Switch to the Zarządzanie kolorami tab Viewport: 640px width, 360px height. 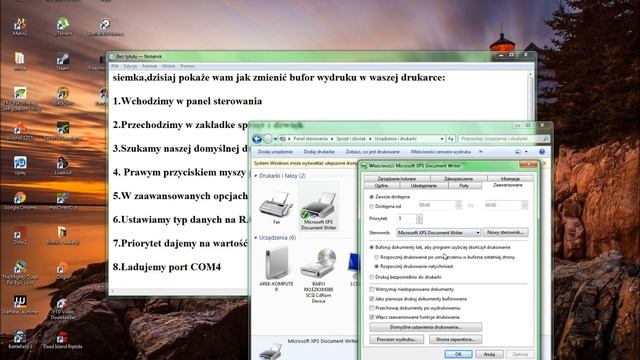397,179
